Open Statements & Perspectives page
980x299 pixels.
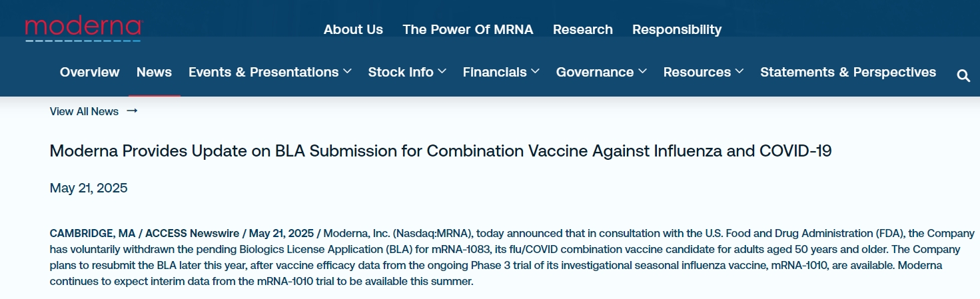click(x=847, y=72)
